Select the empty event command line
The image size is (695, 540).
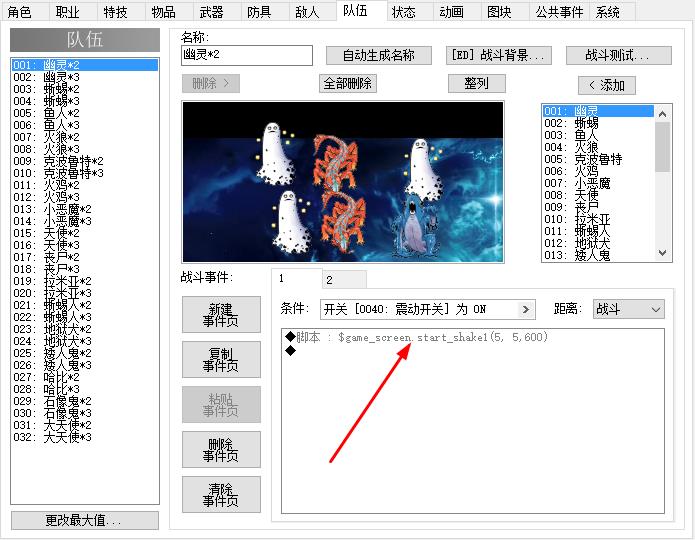[x=291, y=351]
